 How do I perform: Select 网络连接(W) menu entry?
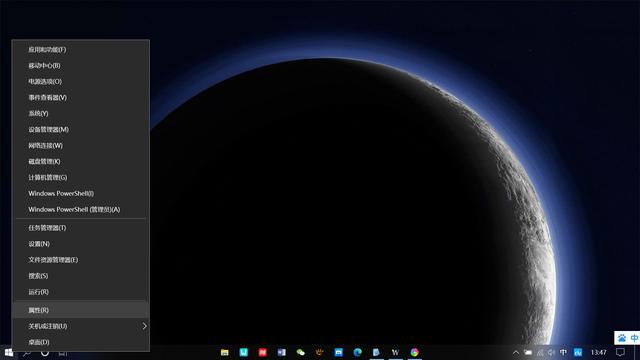(80, 145)
